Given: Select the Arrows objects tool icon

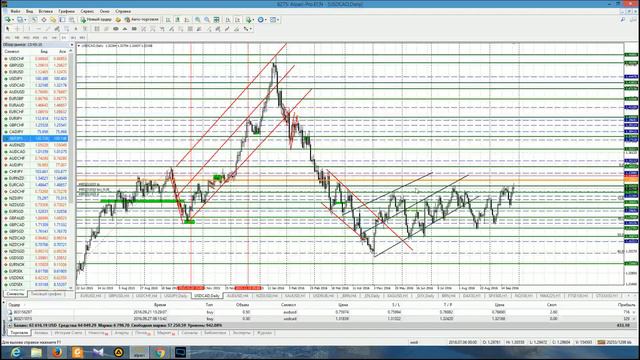Looking at the screenshot, I should click(246, 29).
